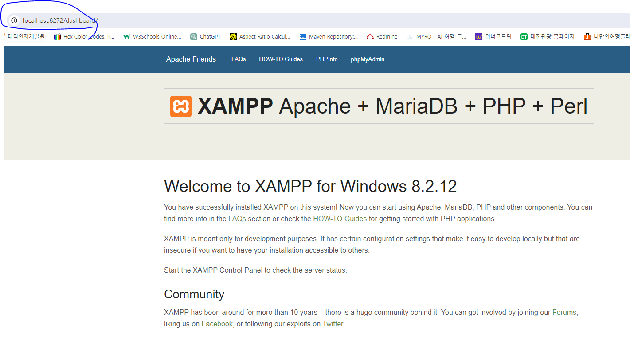630x364 pixels.
Task: Click the FAQs link in welcome paragraph
Action: [x=237, y=219]
